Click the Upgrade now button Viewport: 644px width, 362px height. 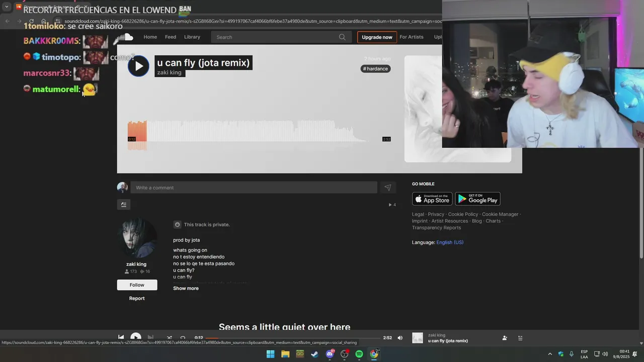click(377, 37)
